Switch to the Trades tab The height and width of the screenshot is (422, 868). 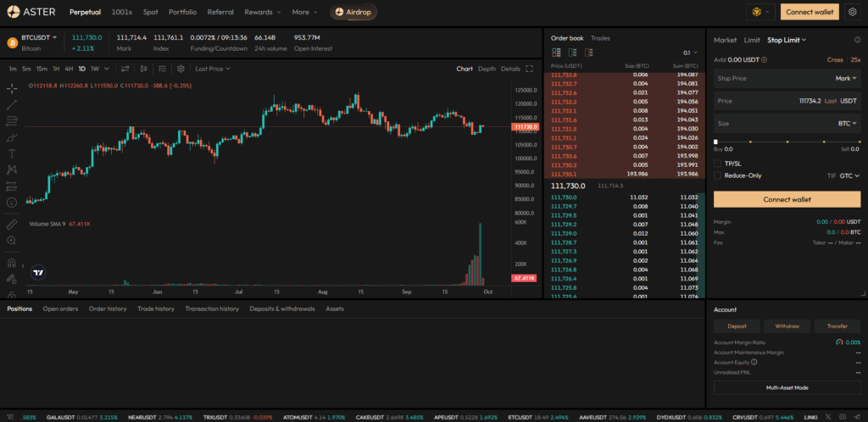pos(600,38)
